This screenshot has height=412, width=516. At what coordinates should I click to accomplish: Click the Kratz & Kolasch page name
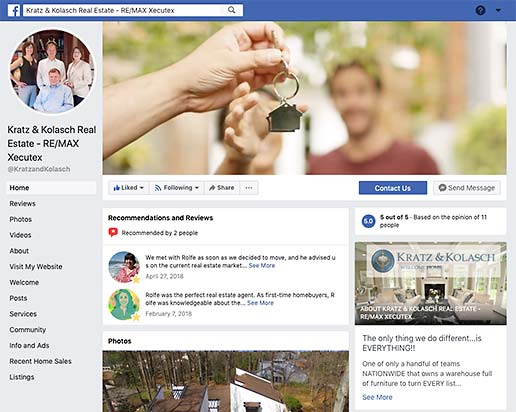point(52,143)
